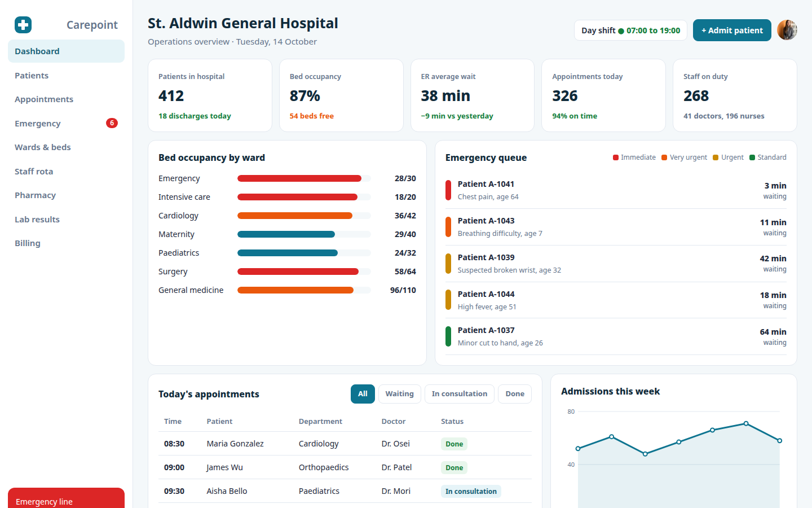Viewport: 812px width, 508px height.
Task: Filter appointments by Done
Action: 515,394
